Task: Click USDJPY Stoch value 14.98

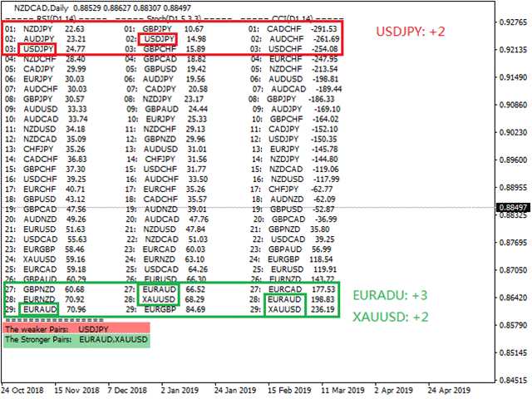Action: pyautogui.click(x=196, y=39)
